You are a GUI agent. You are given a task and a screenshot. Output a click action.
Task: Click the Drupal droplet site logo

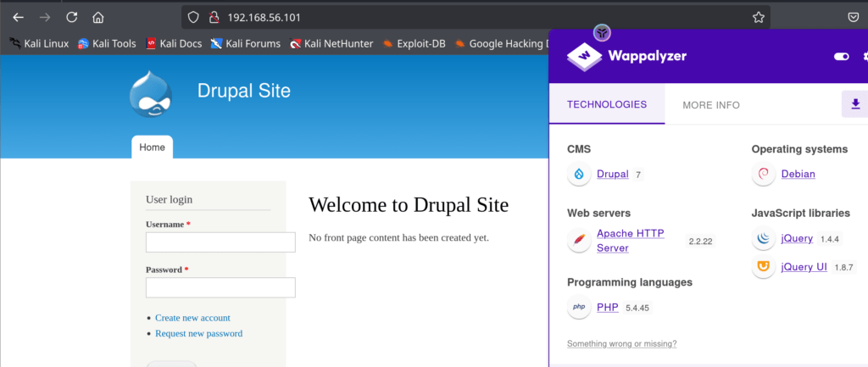coord(151,94)
